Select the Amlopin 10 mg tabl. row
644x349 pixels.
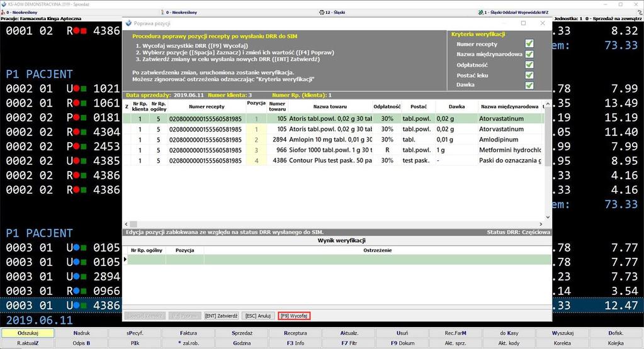(x=334, y=140)
